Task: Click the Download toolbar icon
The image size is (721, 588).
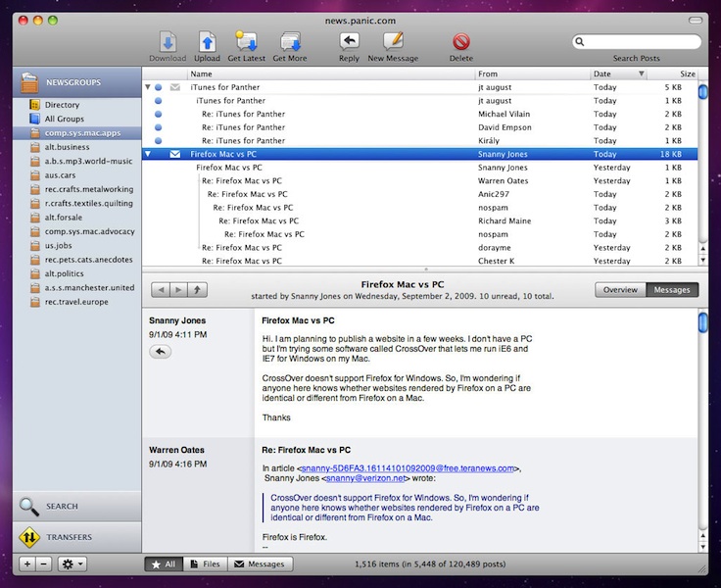Action: tap(168, 41)
